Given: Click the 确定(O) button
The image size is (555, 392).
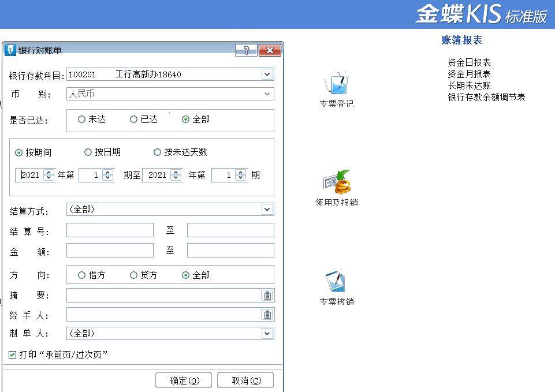Looking at the screenshot, I should [184, 380].
